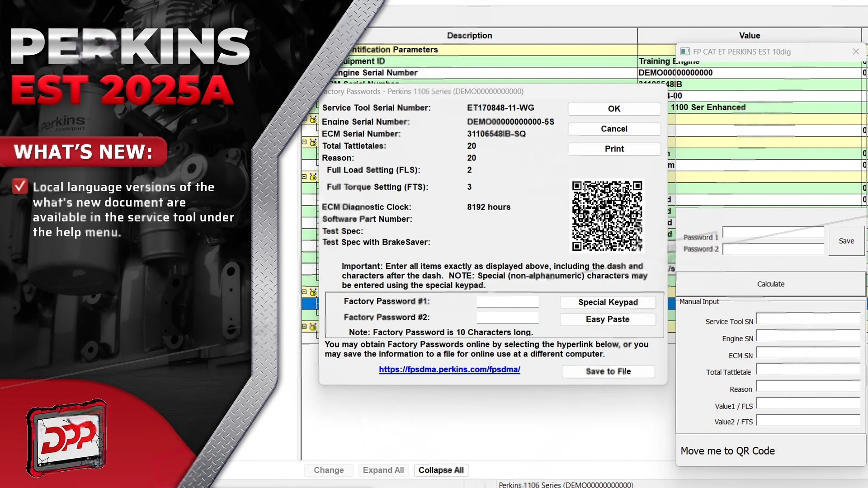
Task: Click ECM Serial '31106548IB-SQ'
Action: click(496, 134)
